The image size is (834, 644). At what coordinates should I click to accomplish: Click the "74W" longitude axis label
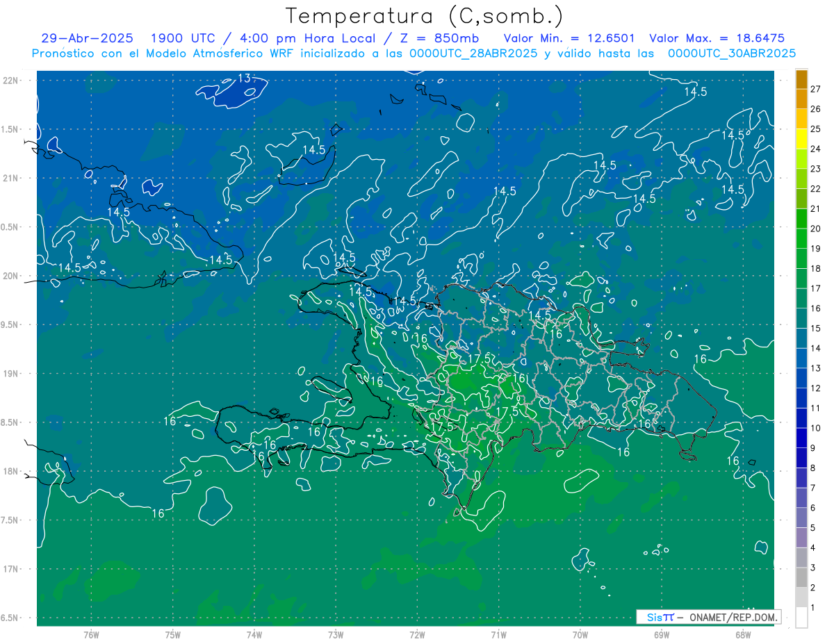coord(254,635)
